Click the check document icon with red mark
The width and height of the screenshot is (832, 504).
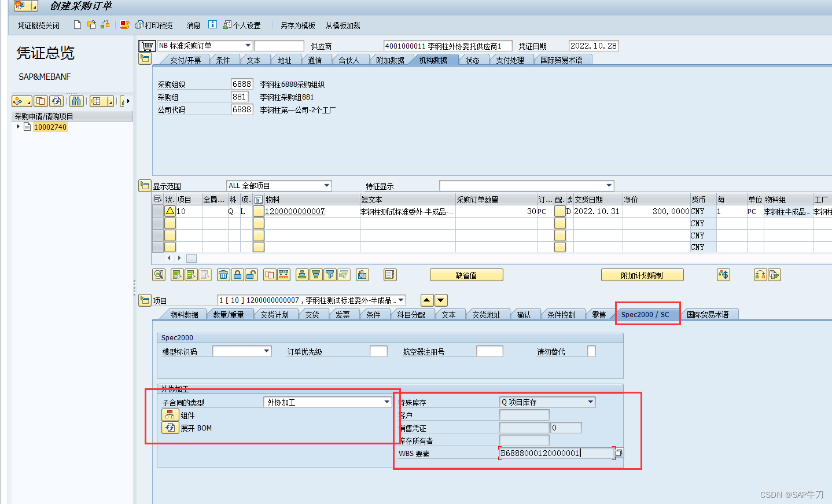(124, 25)
